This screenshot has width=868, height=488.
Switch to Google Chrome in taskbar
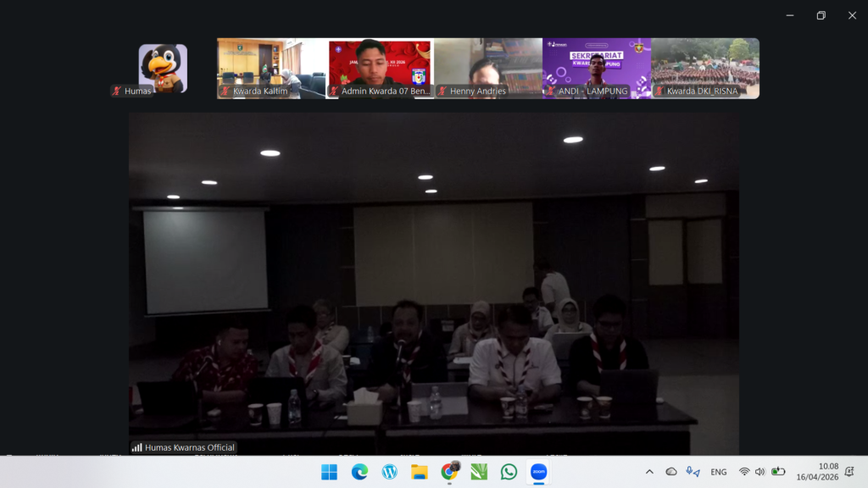[x=449, y=472]
